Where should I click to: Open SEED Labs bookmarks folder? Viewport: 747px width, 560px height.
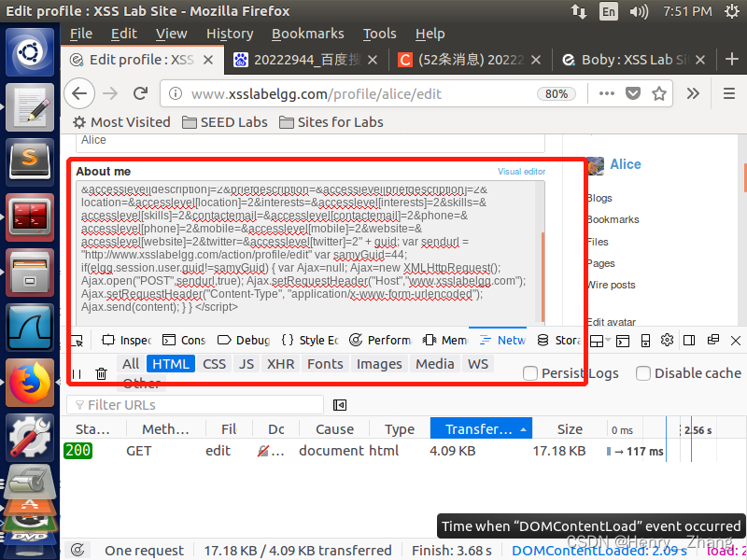225,122
